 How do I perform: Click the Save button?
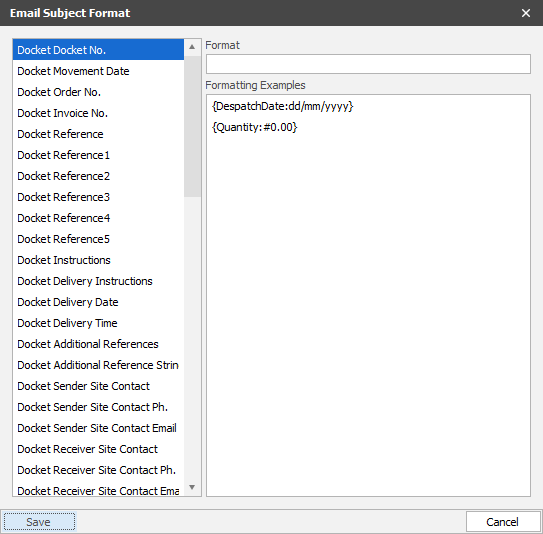[39, 522]
